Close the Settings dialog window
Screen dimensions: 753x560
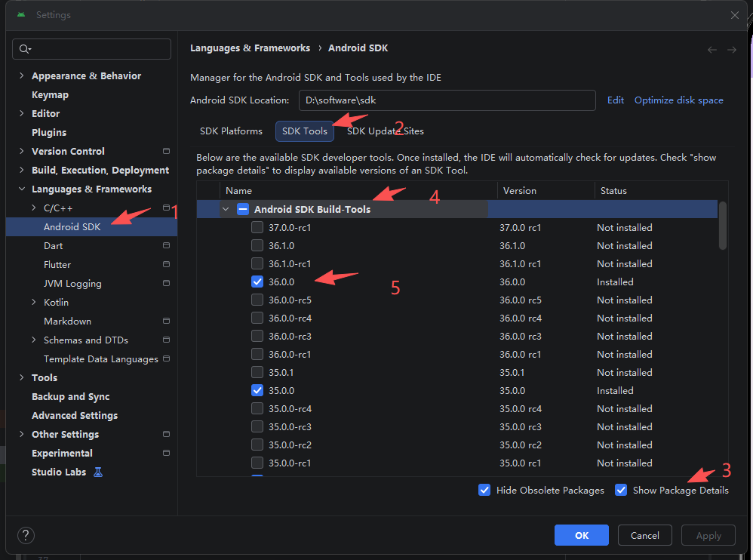click(x=734, y=15)
